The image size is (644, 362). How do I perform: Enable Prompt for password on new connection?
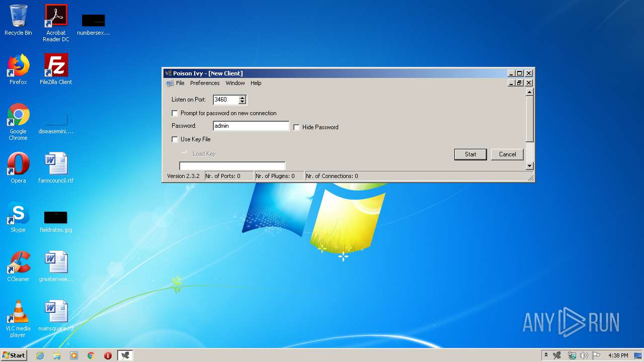175,113
